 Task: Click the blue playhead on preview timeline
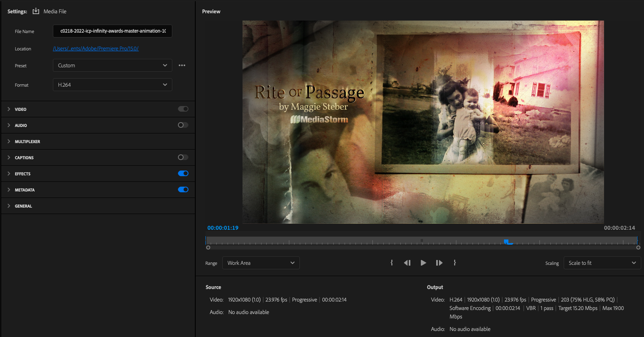tap(506, 241)
